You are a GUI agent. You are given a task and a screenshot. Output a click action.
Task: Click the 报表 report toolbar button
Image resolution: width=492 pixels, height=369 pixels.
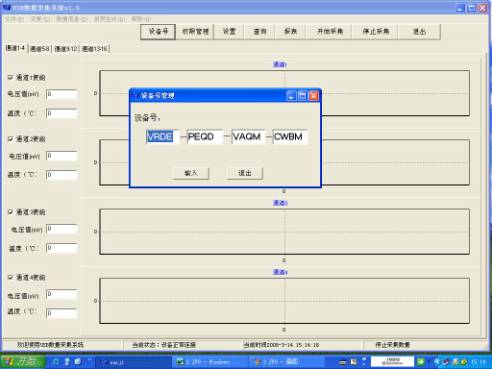[x=290, y=32]
